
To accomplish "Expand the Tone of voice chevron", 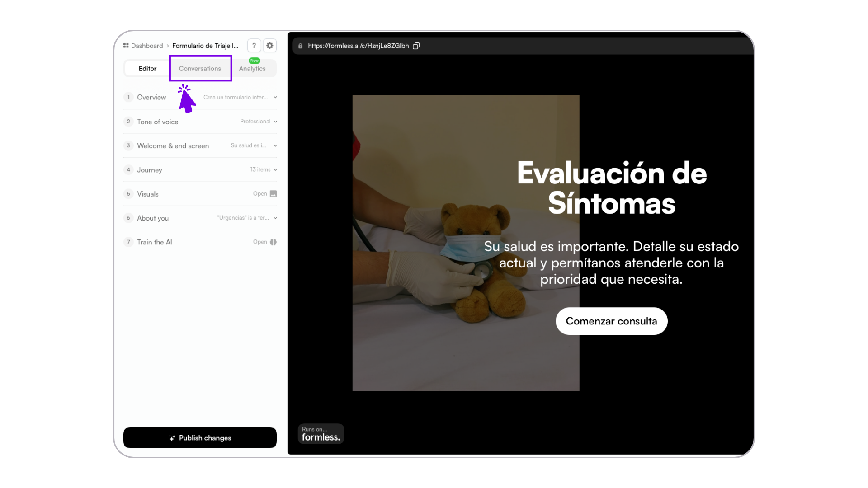I will pos(275,122).
